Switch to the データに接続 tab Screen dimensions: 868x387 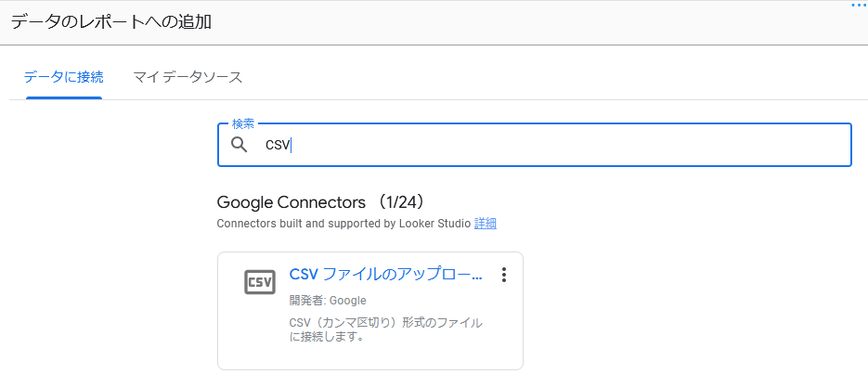[x=64, y=77]
